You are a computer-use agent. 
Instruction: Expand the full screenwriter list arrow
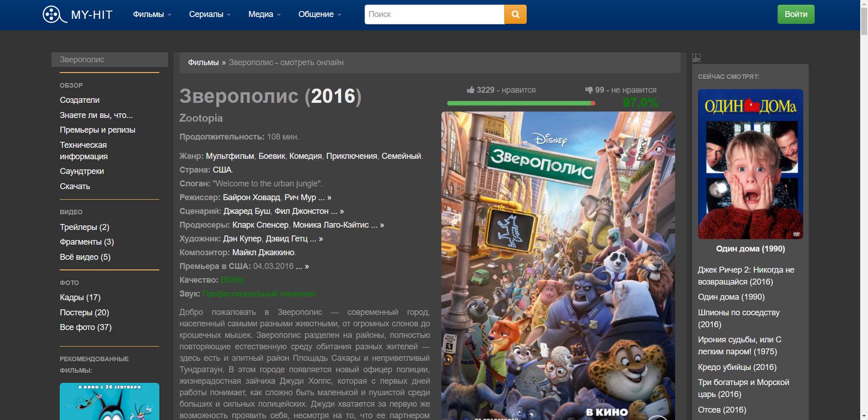[x=337, y=211]
